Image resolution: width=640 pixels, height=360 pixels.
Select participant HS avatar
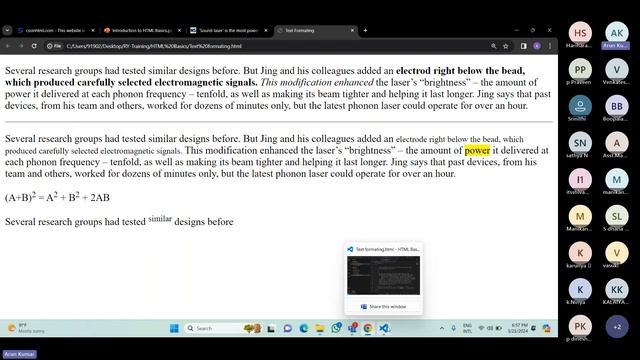click(x=580, y=33)
